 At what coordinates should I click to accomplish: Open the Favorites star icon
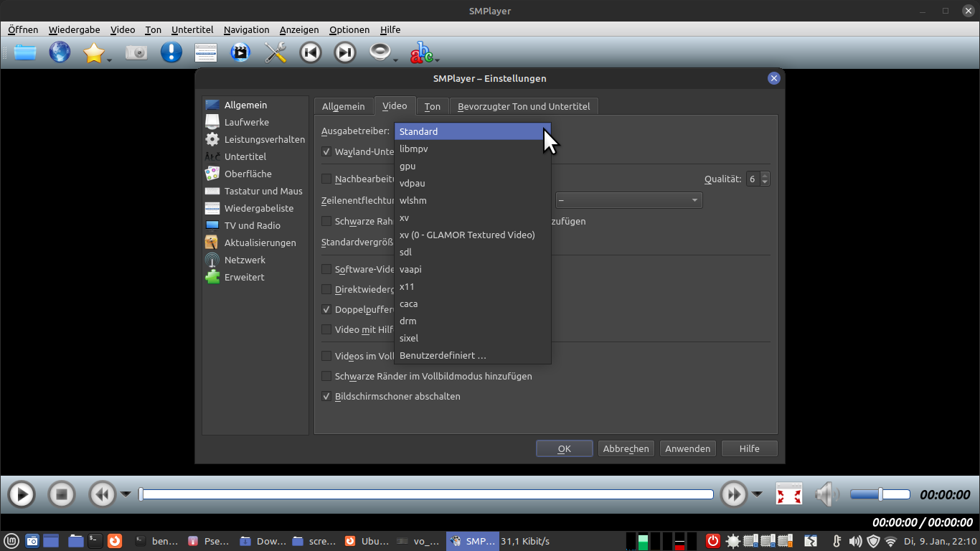(94, 52)
